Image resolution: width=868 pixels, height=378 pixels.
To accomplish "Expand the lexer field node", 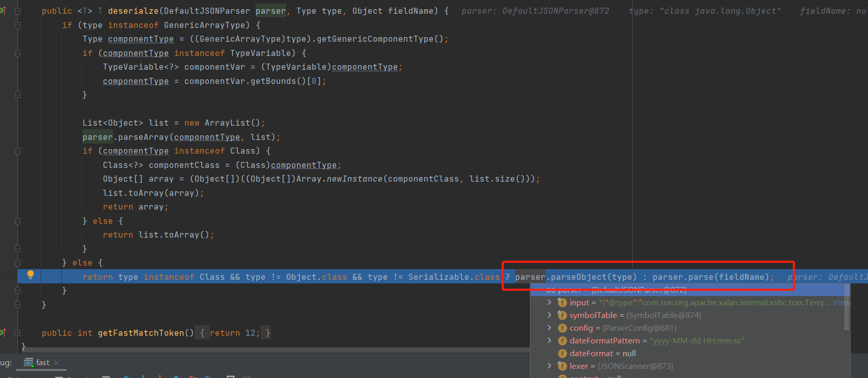I will 549,366.
